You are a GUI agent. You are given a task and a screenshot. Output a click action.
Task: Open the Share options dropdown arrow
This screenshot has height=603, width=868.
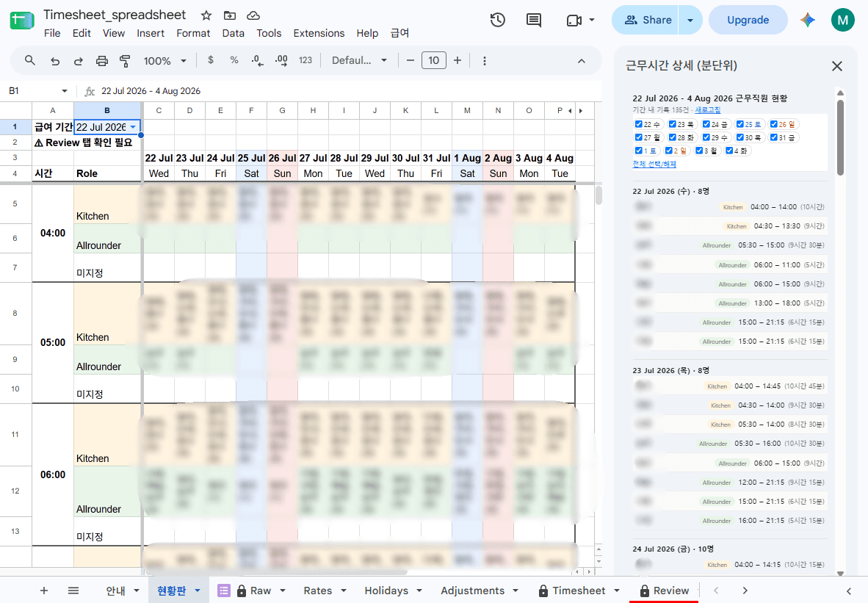click(690, 20)
